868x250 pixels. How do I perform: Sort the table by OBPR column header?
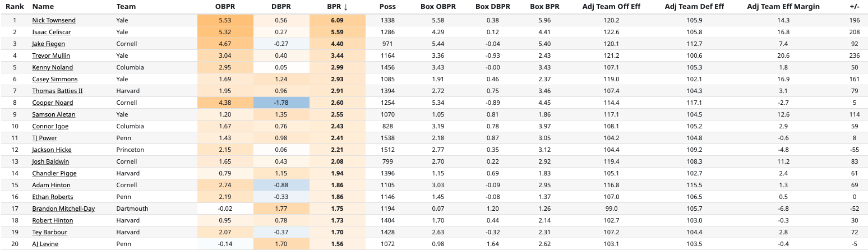tap(225, 7)
